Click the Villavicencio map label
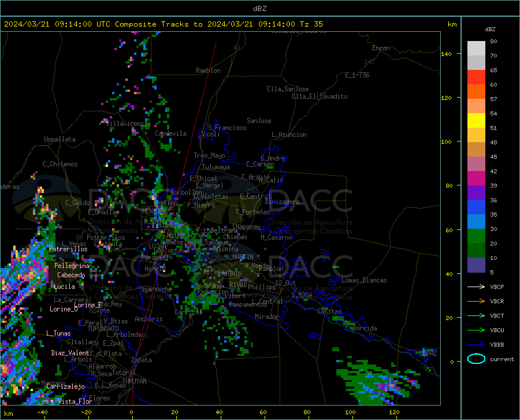The width and height of the screenshot is (520, 420). pos(128,124)
